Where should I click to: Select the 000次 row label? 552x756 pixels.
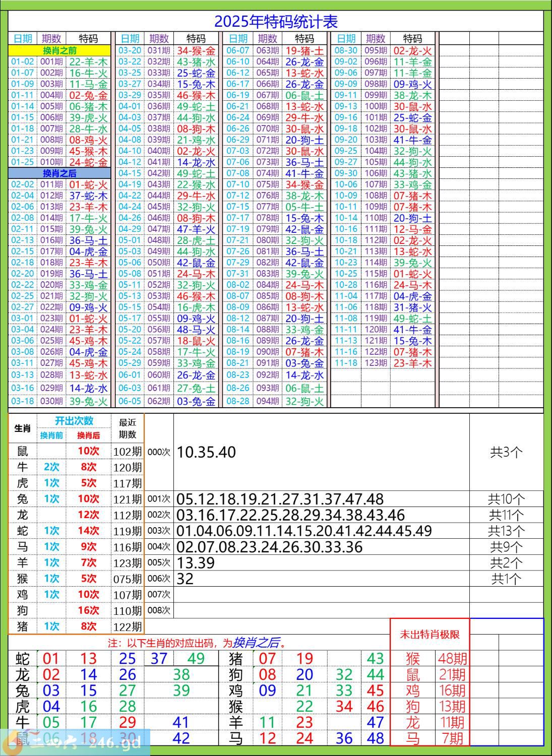click(x=159, y=452)
